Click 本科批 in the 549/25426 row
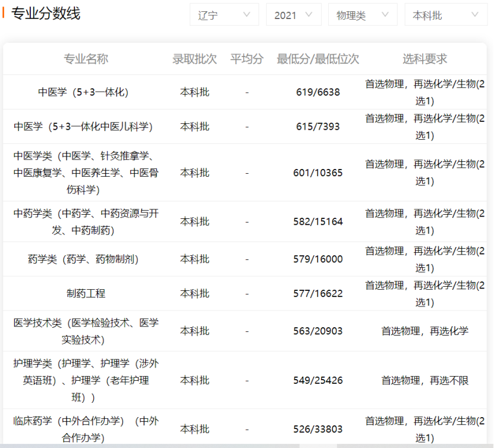 click(x=195, y=380)
